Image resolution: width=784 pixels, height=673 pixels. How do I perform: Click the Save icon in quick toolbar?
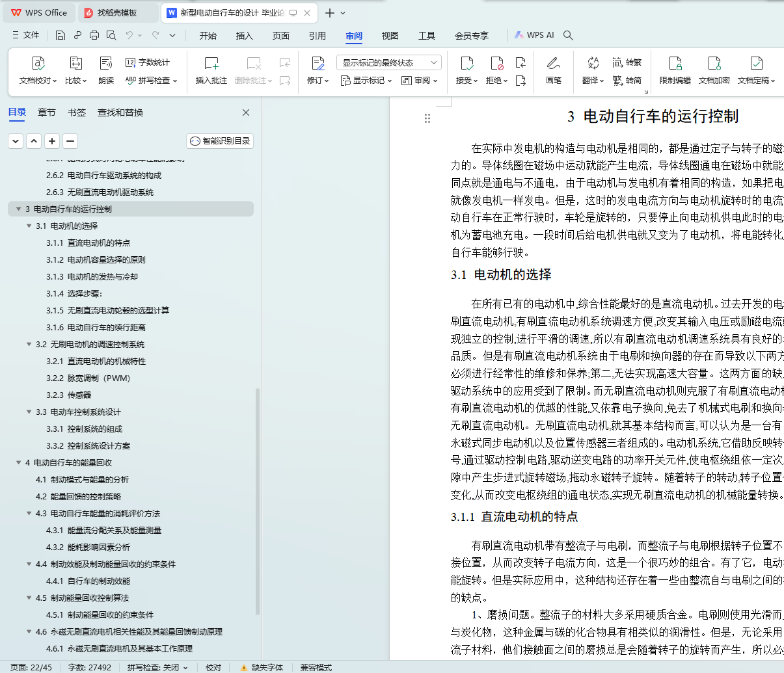[x=61, y=35]
